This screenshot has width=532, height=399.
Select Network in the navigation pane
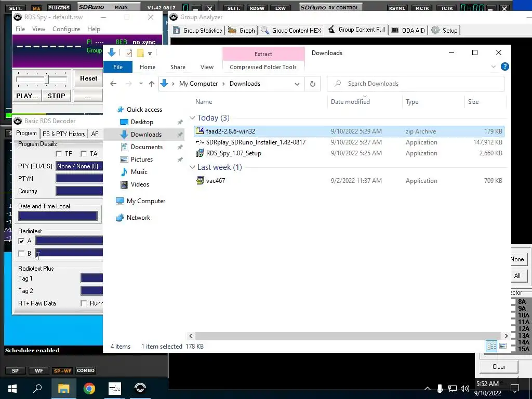[138, 218]
